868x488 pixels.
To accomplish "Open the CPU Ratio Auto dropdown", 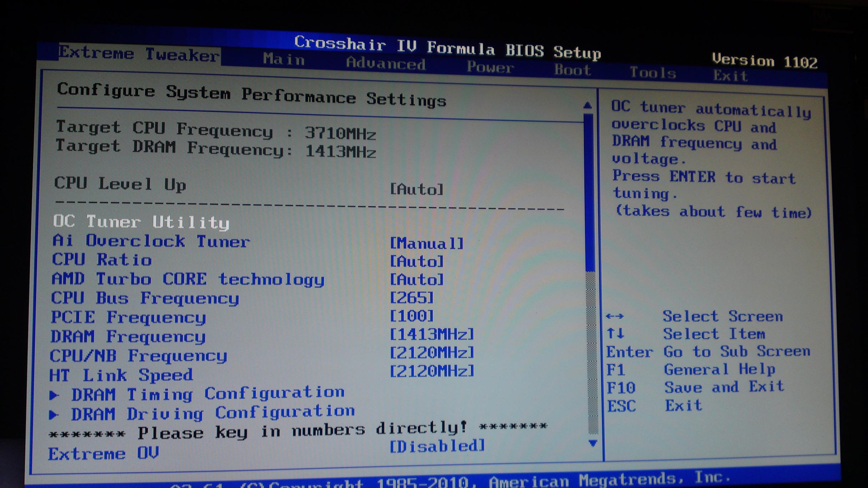I will [417, 262].
